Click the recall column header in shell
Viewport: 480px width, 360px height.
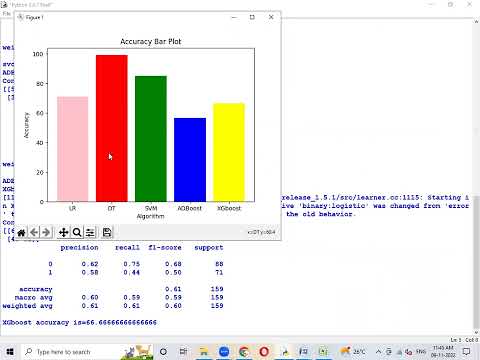point(127,248)
